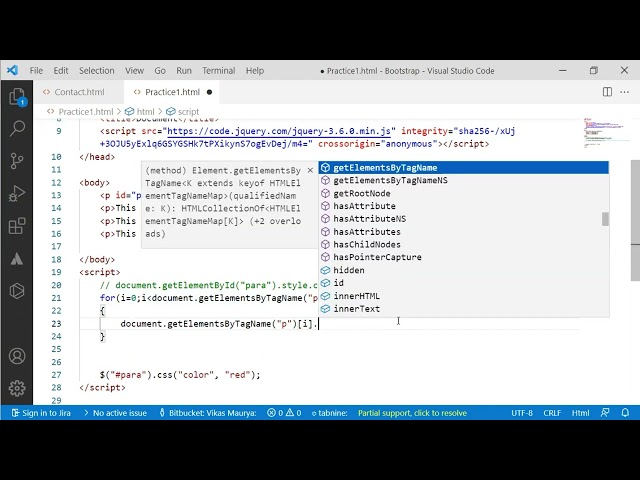Open the jquery-3.6.0.min.js URL link
The width and height of the screenshot is (640, 480).
pos(279,131)
